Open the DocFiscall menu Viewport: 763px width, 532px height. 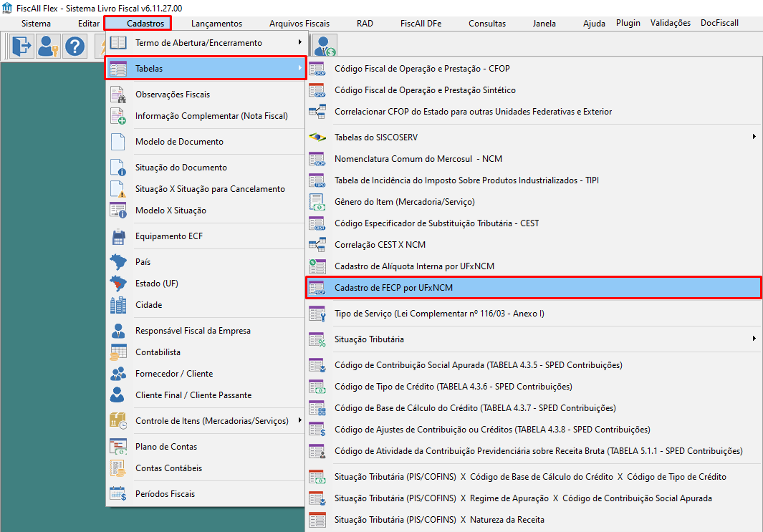click(720, 23)
